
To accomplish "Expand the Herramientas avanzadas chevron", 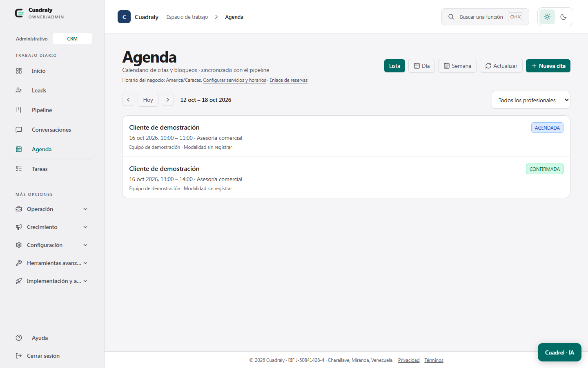I will pos(85,263).
